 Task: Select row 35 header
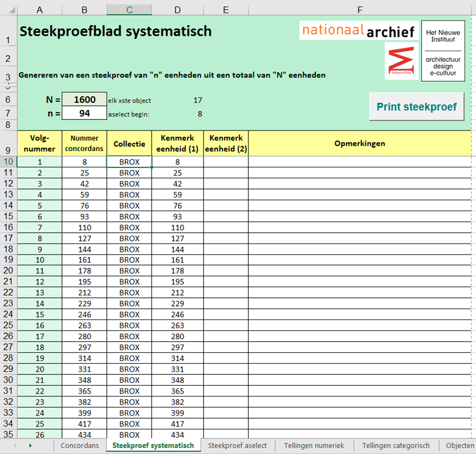(x=9, y=434)
